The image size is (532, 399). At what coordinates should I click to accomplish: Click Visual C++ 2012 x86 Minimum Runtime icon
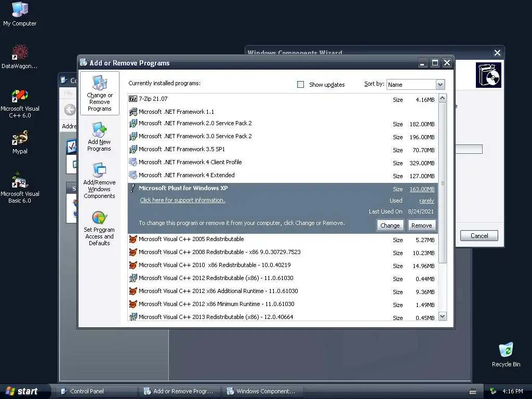pyautogui.click(x=133, y=304)
